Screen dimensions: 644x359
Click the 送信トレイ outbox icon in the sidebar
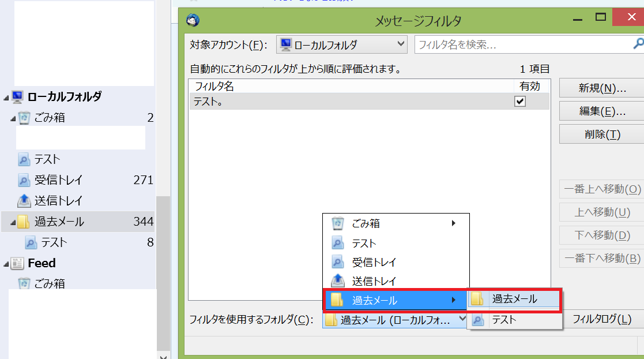(24, 201)
